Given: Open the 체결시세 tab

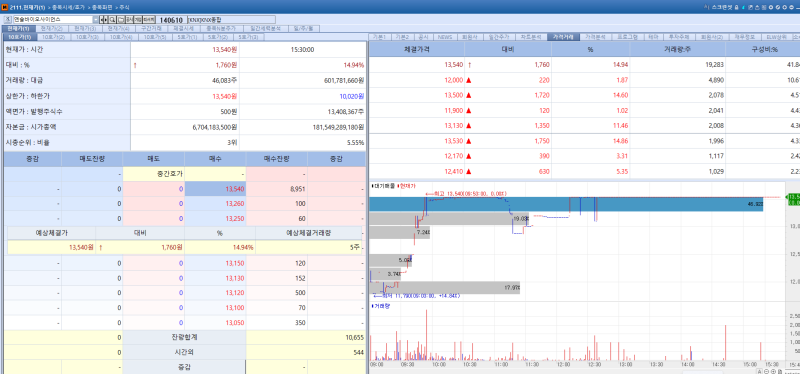Looking at the screenshot, I should pos(183,29).
